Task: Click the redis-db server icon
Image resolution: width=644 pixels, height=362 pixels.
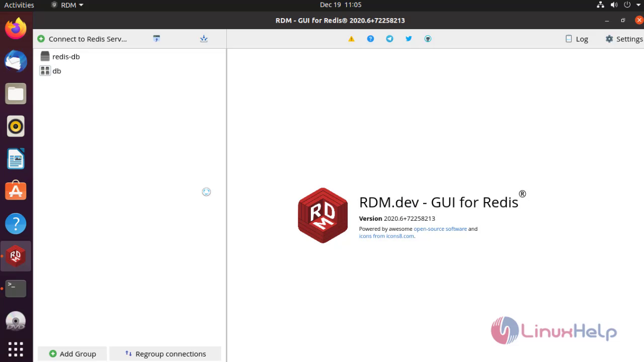Action: click(45, 56)
